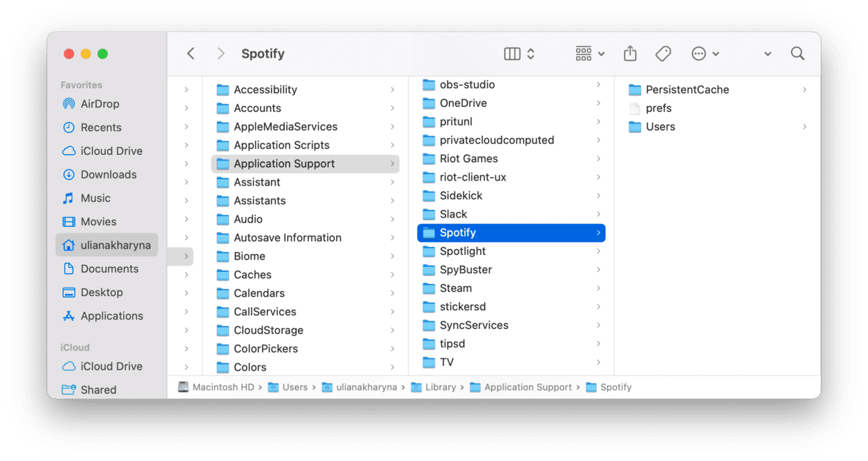Select ulianakharyna home folder in sidebar

[x=106, y=245]
